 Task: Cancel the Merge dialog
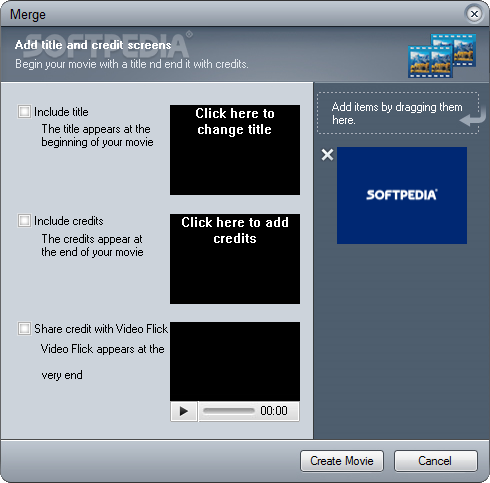tap(435, 461)
